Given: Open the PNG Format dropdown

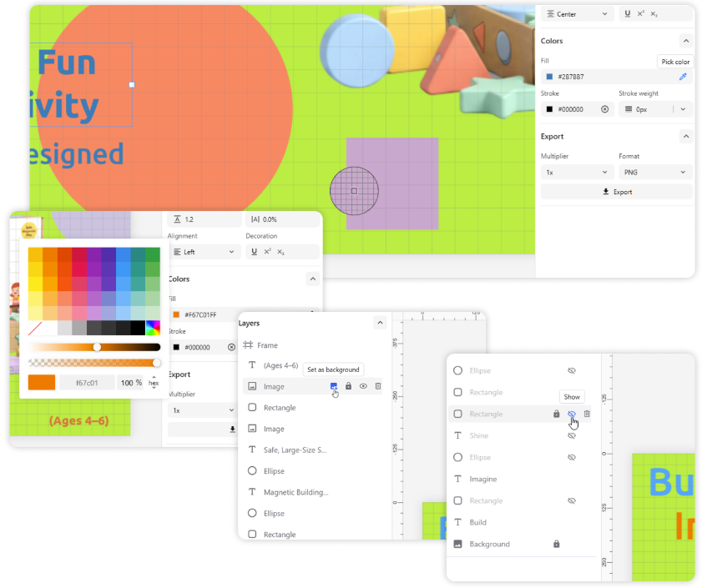Looking at the screenshot, I should [x=655, y=172].
